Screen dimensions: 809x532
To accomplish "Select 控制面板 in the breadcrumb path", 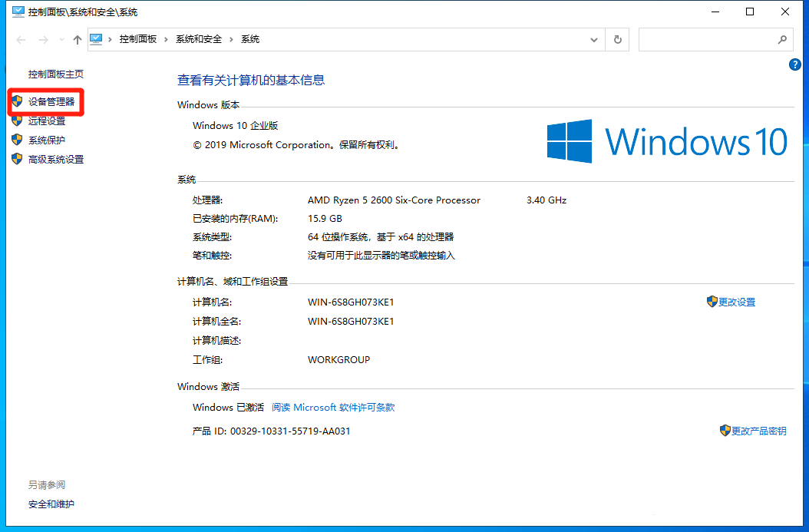I will point(137,39).
